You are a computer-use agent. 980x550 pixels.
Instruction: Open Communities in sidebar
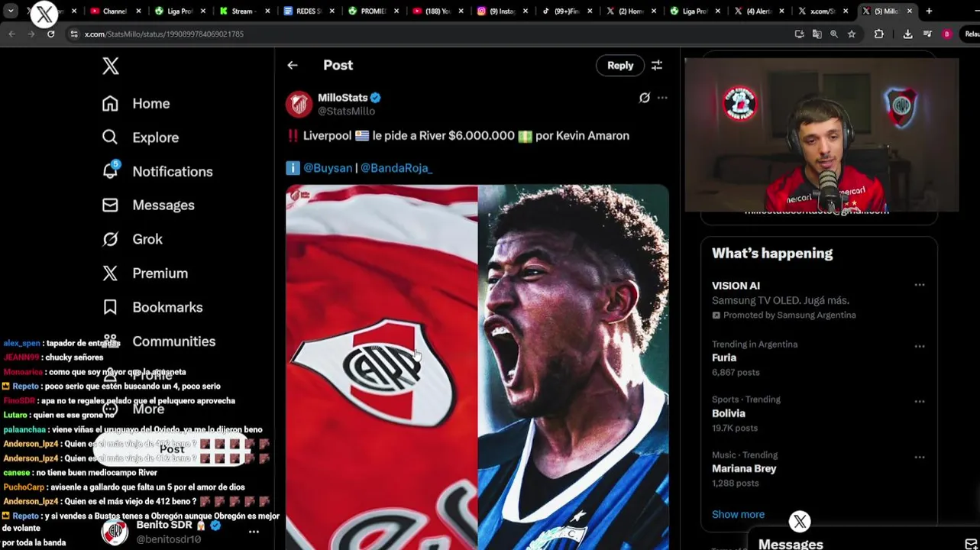pyautogui.click(x=159, y=341)
